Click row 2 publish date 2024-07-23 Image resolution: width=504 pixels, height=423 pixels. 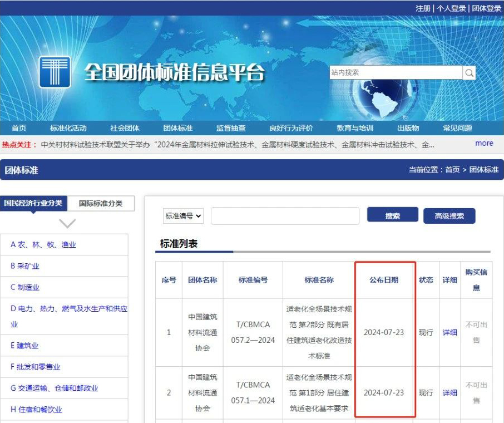point(384,393)
